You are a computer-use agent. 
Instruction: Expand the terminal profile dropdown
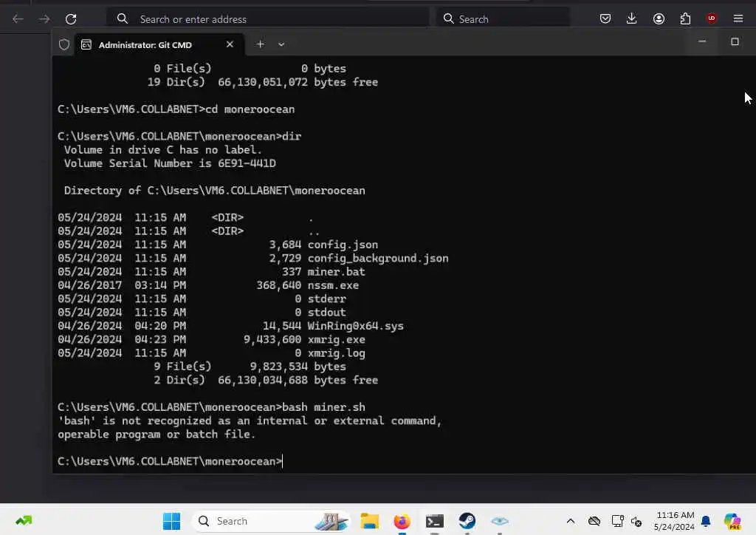tap(281, 44)
